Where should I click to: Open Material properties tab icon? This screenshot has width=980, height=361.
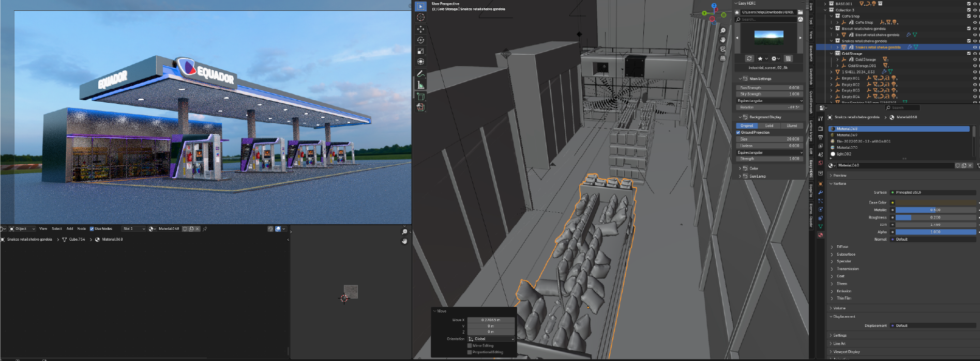tap(820, 235)
